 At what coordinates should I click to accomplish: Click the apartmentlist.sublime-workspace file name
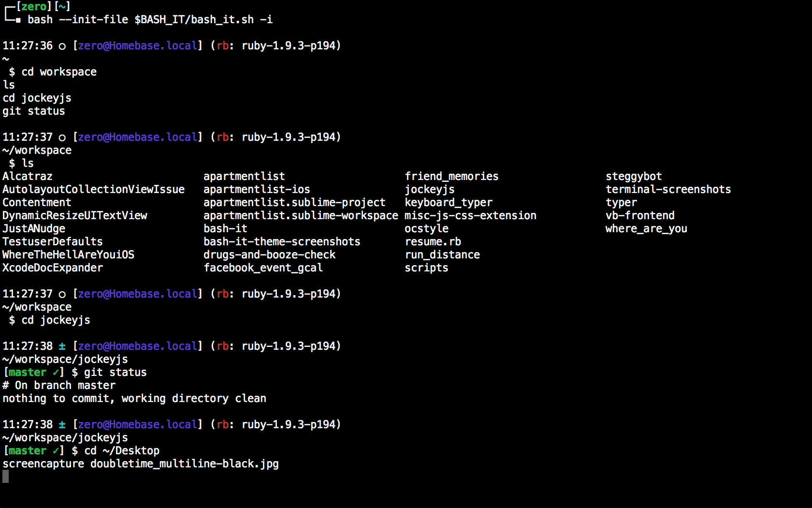[301, 215]
